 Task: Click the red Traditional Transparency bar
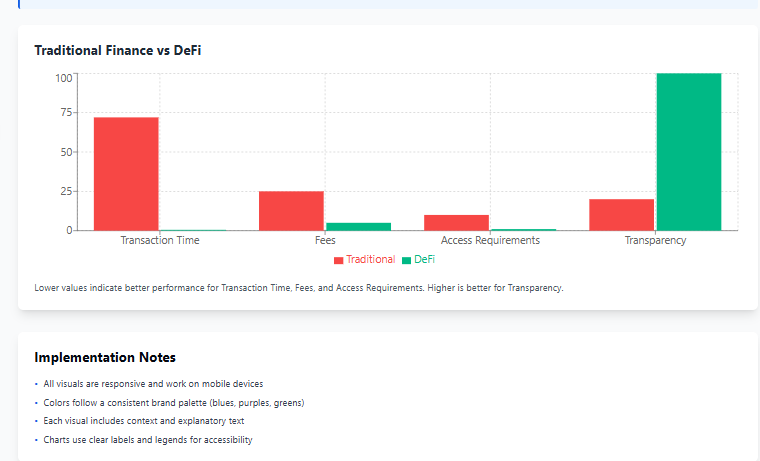coord(621,214)
